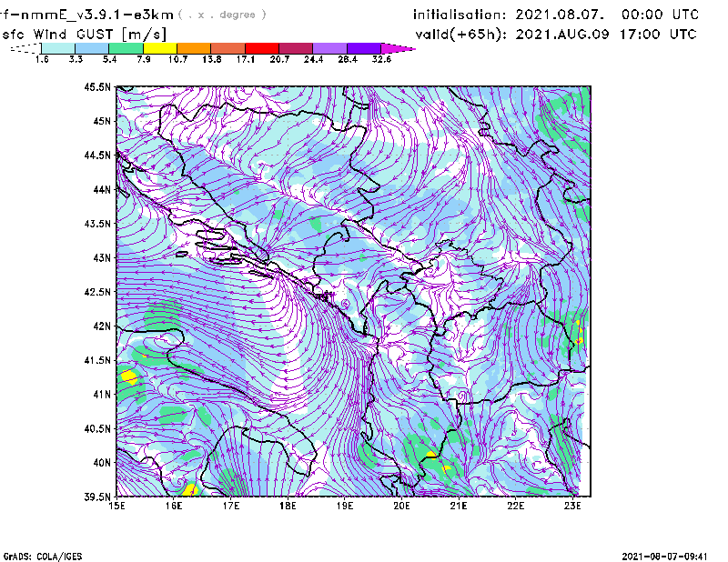Click the latitude label 42.5N
Image resolution: width=728 pixels, height=562 pixels.
coord(97,292)
